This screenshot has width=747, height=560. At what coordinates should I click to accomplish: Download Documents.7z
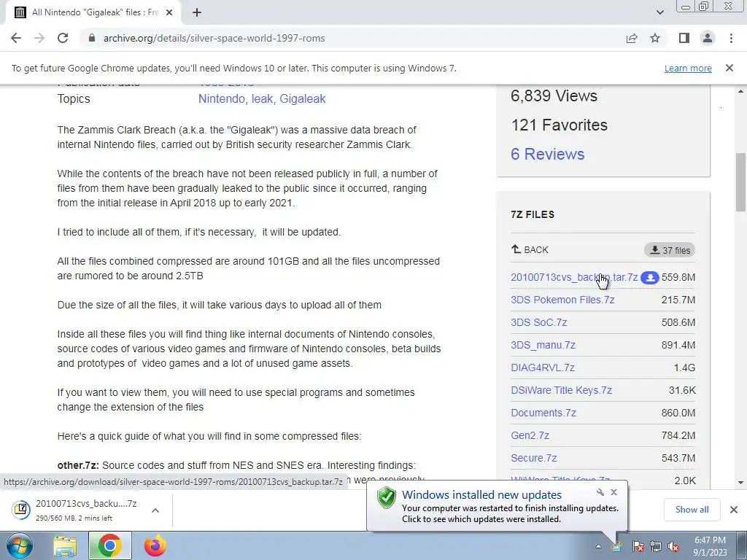(543, 413)
